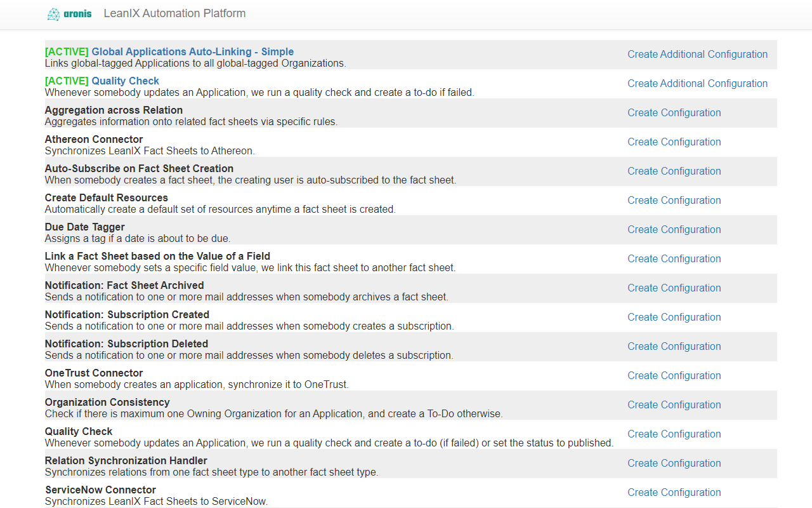Create configuration for OneTrust Connector
Screen dimensions: 812x508
[x=674, y=376]
